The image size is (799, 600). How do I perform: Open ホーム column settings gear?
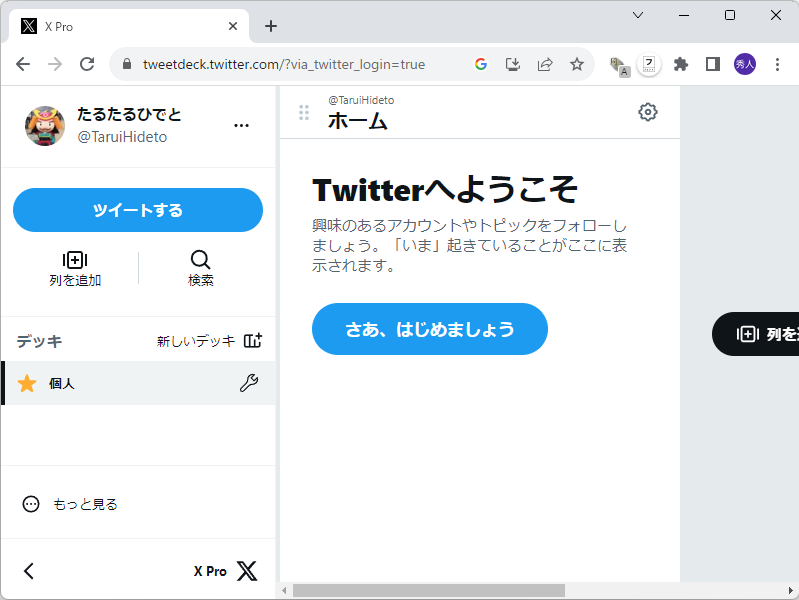pos(648,112)
